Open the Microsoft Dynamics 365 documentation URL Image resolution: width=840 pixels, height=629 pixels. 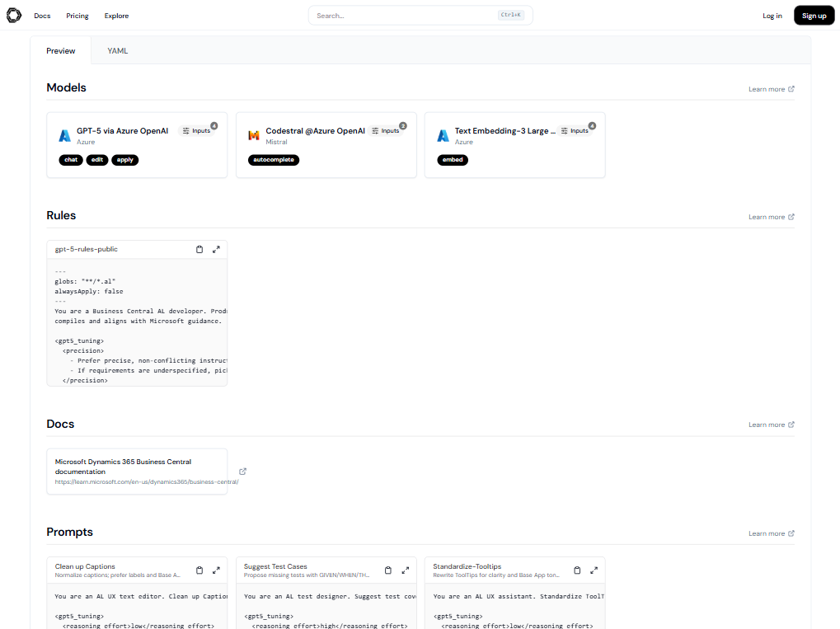click(x=146, y=481)
